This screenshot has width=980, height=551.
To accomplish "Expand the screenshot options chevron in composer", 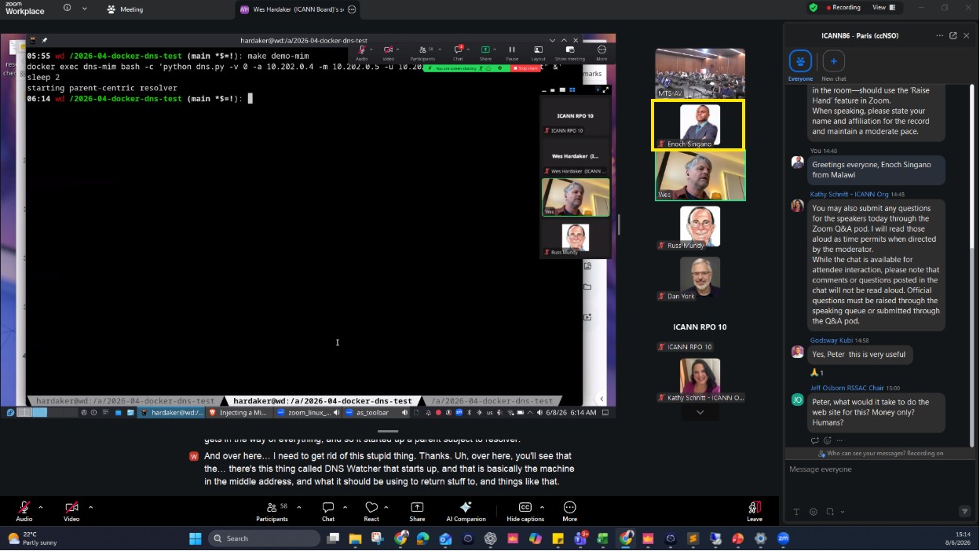I will [842, 512].
